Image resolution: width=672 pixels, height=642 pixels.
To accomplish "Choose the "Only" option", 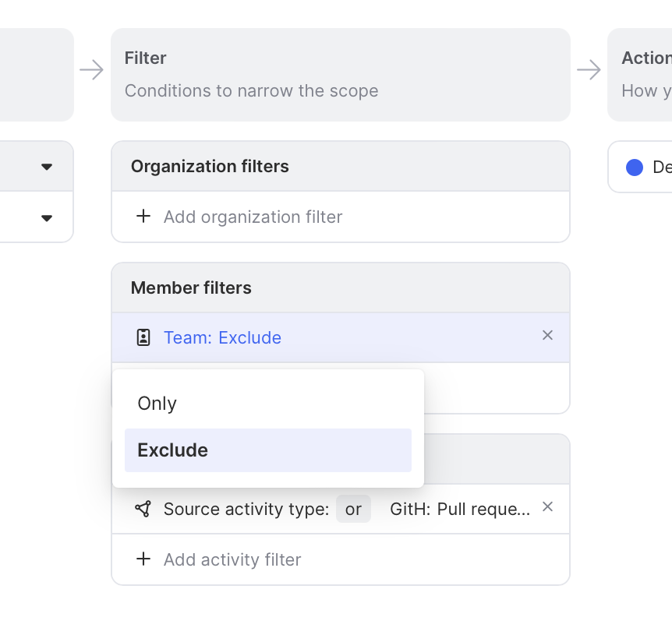I will point(157,404).
